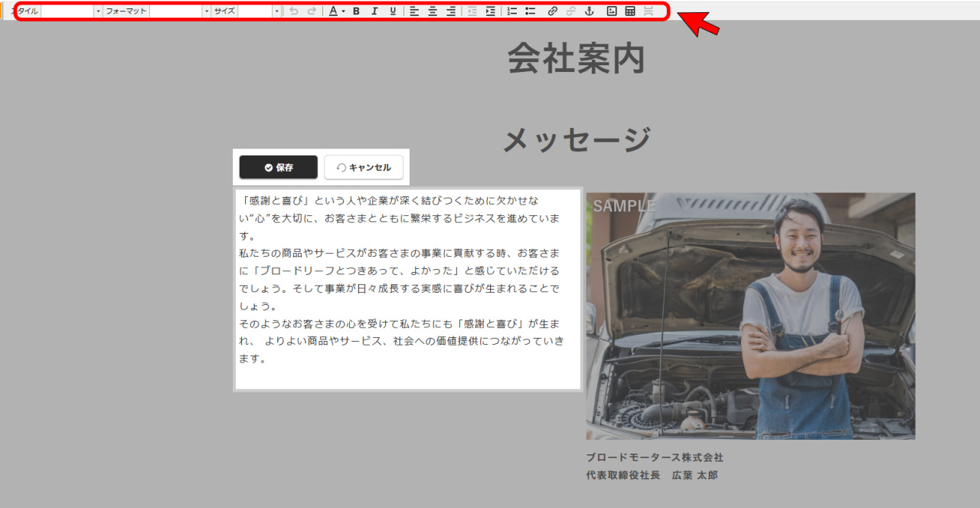
Task: Insert an image from toolbar
Action: (612, 11)
